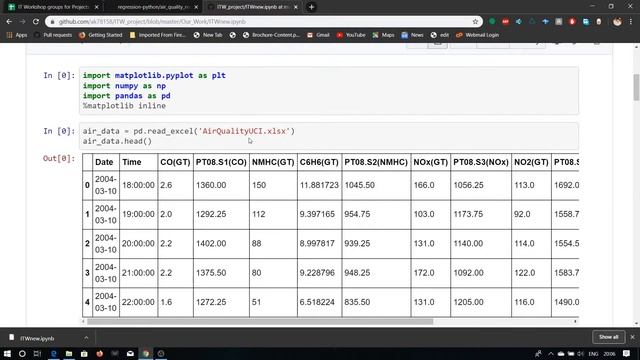Image resolution: width=640 pixels, height=360 pixels.
Task: Open Microsoft Edge from taskbar
Action: (x=53, y=353)
